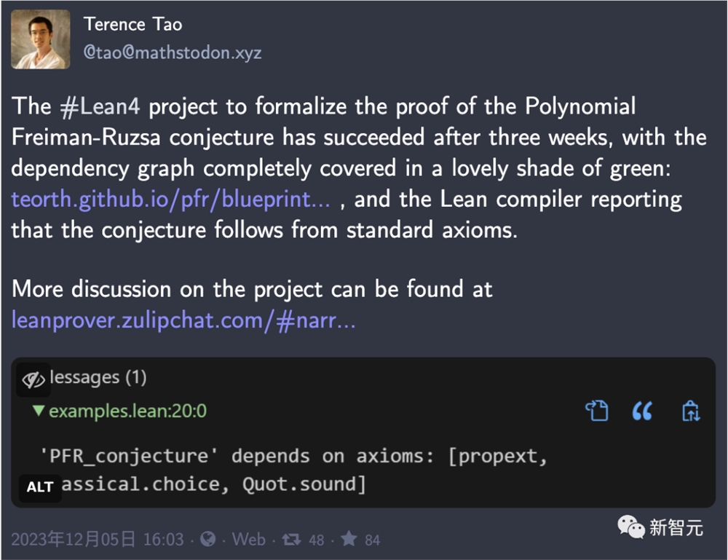The height and width of the screenshot is (560, 728).
Task: Click the Web application label
Action: pyautogui.click(x=249, y=540)
